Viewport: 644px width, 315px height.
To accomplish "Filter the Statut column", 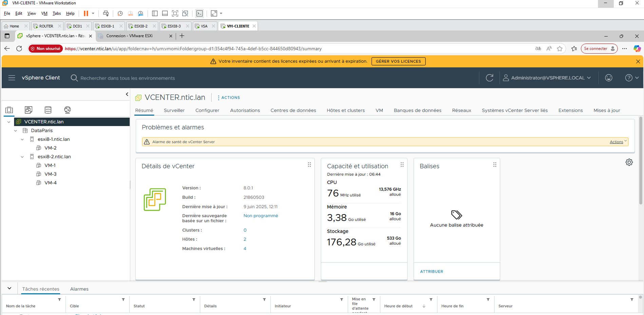I will pos(194,300).
